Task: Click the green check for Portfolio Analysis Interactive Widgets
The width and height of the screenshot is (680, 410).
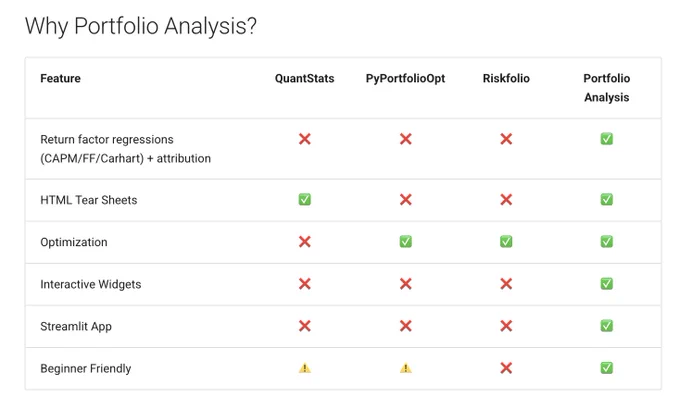Action: click(606, 284)
